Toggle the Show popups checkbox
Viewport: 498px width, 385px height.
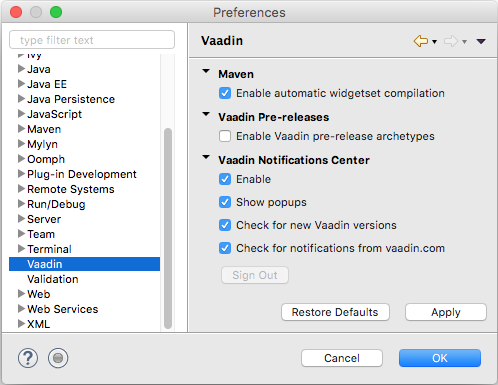click(225, 202)
